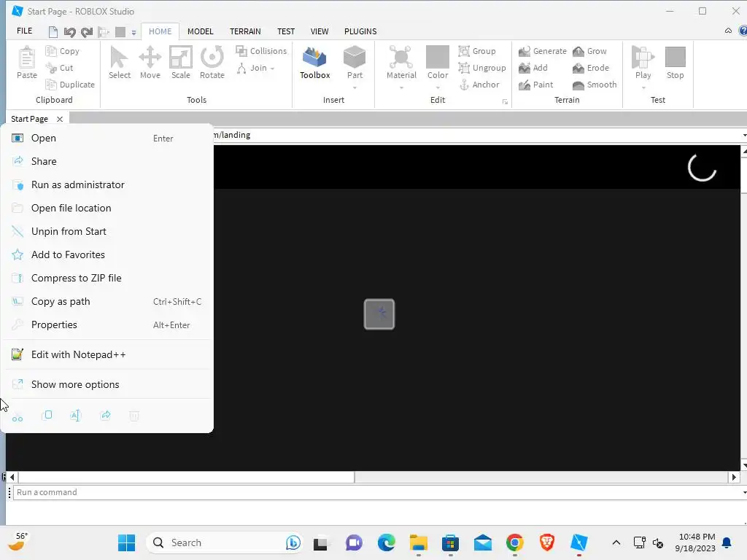
Task: Close the Start Page tab
Action: (x=60, y=119)
